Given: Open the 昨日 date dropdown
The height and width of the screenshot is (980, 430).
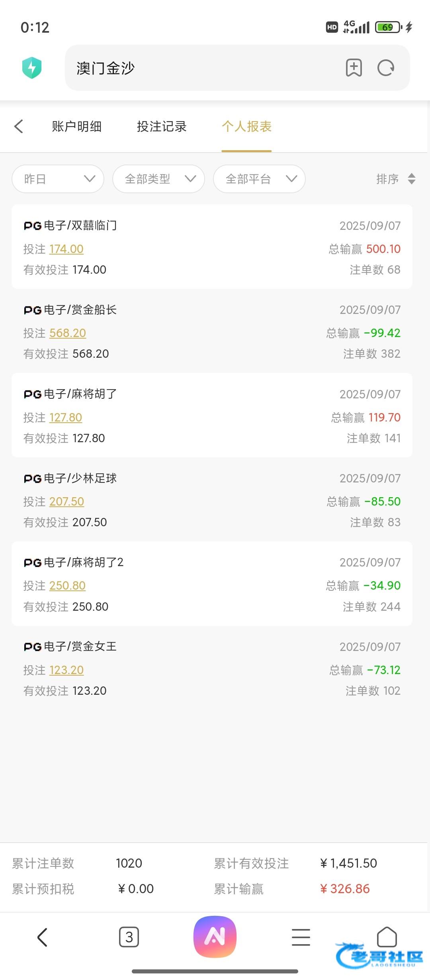Looking at the screenshot, I should pos(58,179).
